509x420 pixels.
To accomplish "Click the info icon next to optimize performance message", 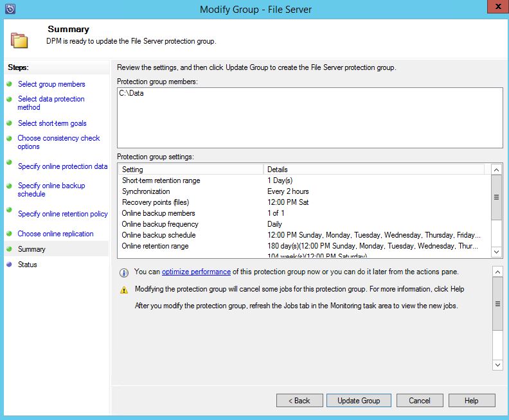I will [x=123, y=272].
